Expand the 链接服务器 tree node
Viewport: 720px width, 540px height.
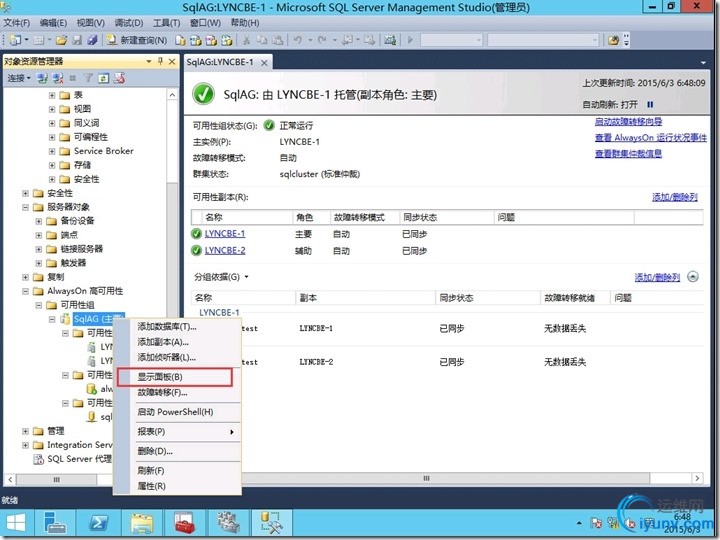click(39, 249)
